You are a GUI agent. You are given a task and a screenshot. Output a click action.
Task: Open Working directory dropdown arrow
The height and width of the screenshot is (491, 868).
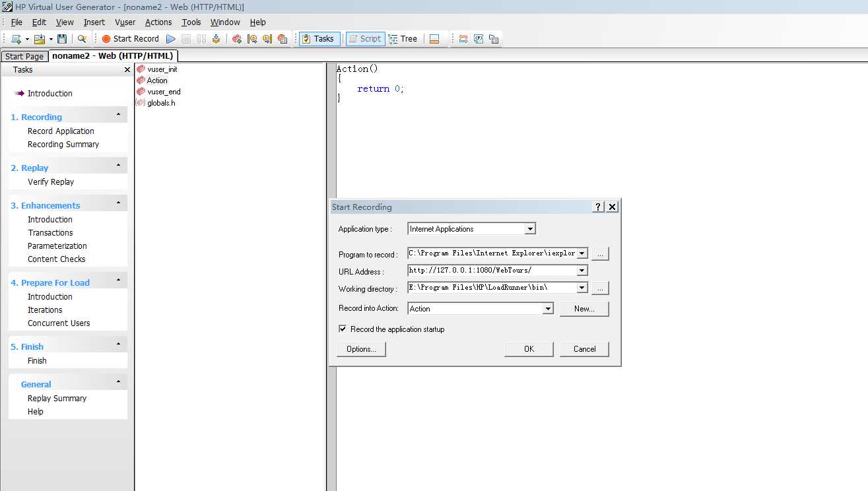582,288
